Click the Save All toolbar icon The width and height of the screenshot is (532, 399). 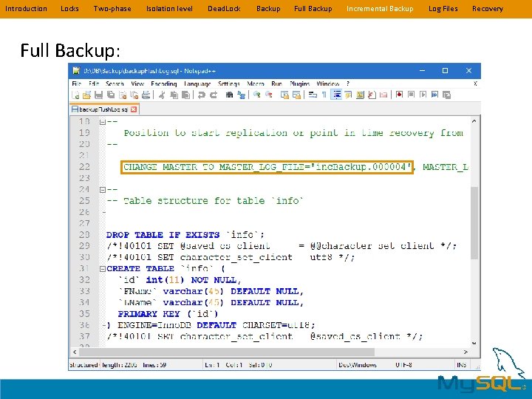(111, 95)
